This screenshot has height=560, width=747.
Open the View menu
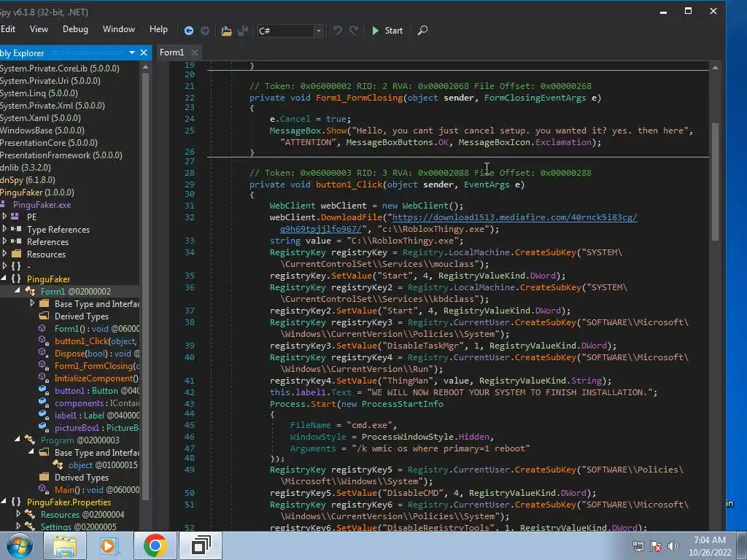pyautogui.click(x=39, y=29)
